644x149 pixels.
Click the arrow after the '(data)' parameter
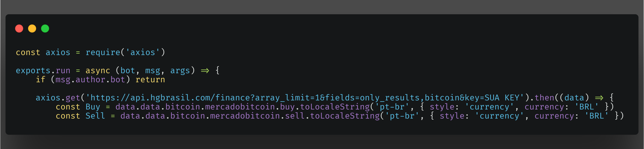599,98
